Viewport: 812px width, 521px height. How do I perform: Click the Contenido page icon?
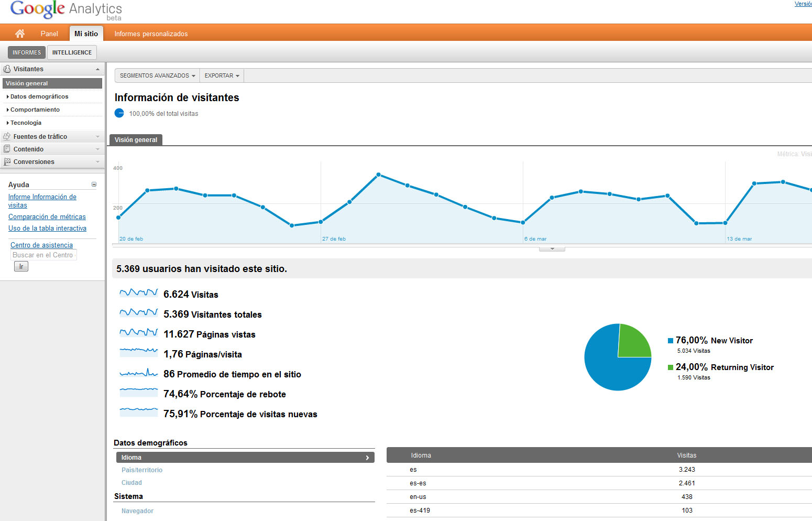point(7,149)
